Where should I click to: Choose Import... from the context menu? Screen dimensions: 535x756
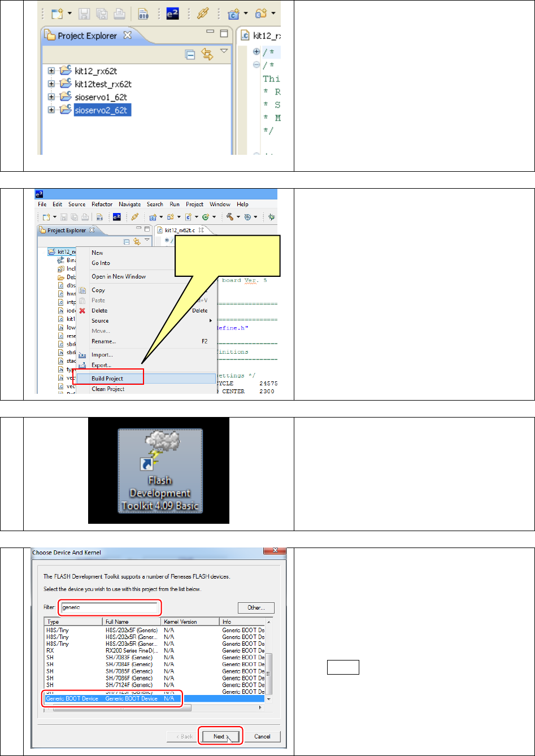(146, 355)
